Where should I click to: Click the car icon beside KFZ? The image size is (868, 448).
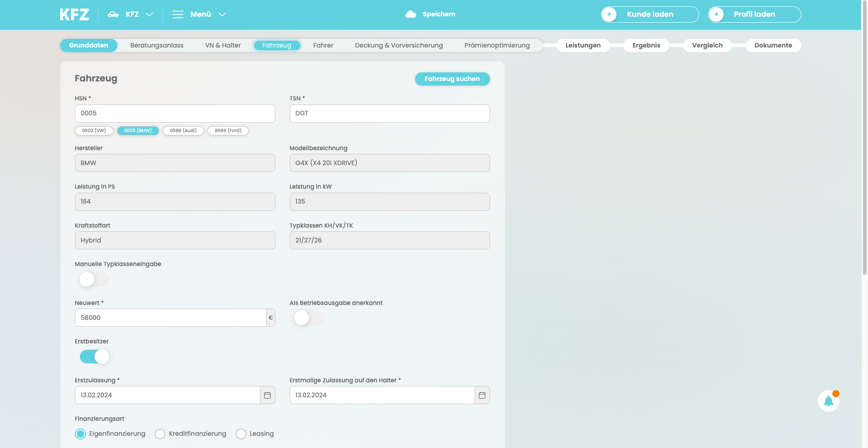click(x=113, y=14)
